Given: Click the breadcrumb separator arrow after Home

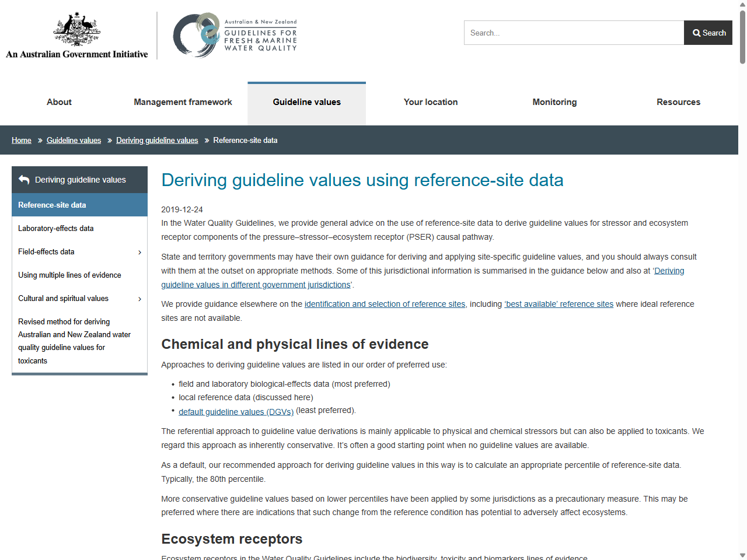Looking at the screenshot, I should 39,140.
